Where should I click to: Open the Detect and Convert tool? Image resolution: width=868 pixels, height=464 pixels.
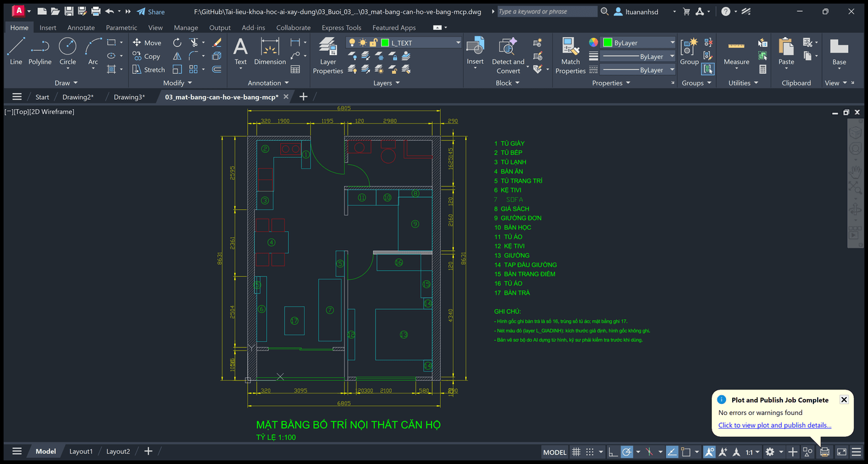tap(508, 56)
